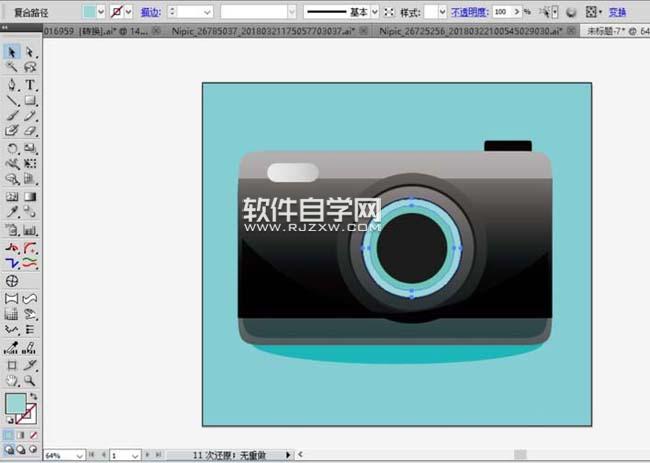Select the Warp tool

tap(11, 164)
